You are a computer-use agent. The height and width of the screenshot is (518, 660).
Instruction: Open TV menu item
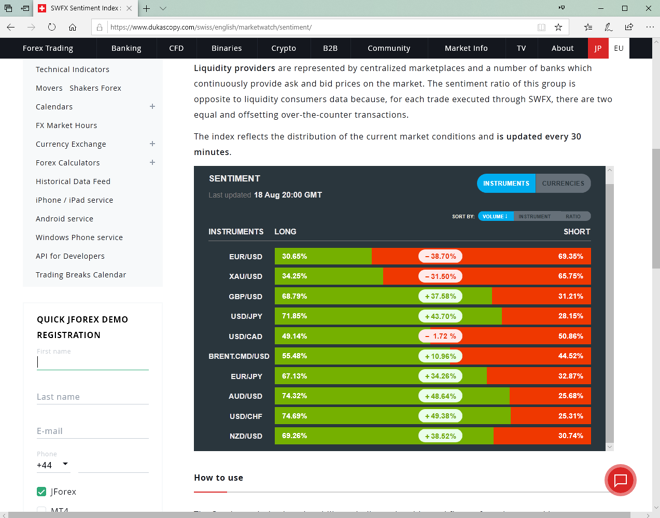[522, 48]
